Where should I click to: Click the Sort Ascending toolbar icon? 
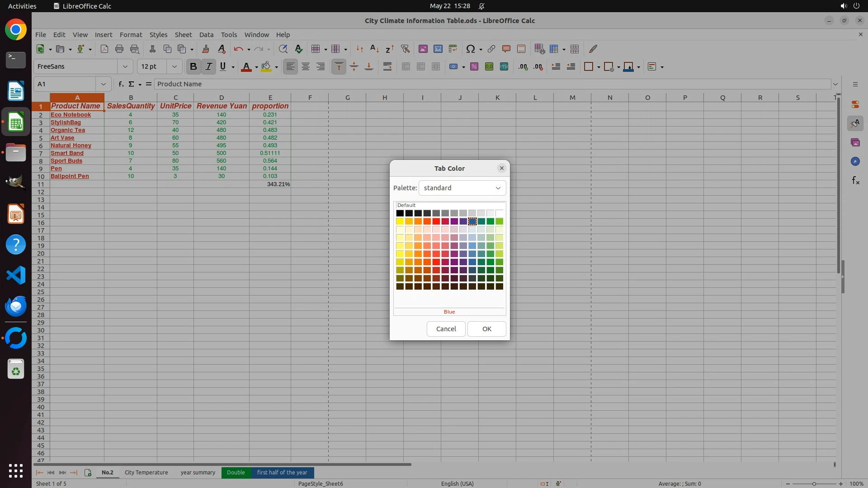374,49
